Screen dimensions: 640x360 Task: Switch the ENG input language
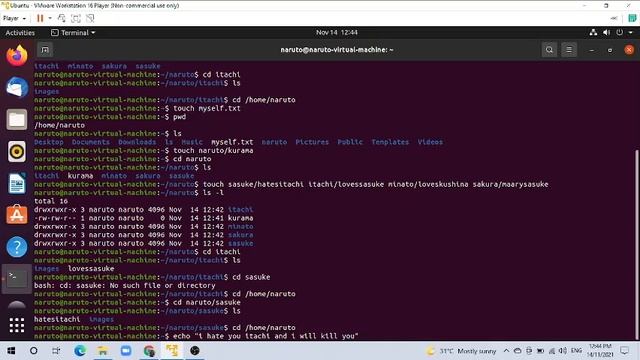pos(576,351)
